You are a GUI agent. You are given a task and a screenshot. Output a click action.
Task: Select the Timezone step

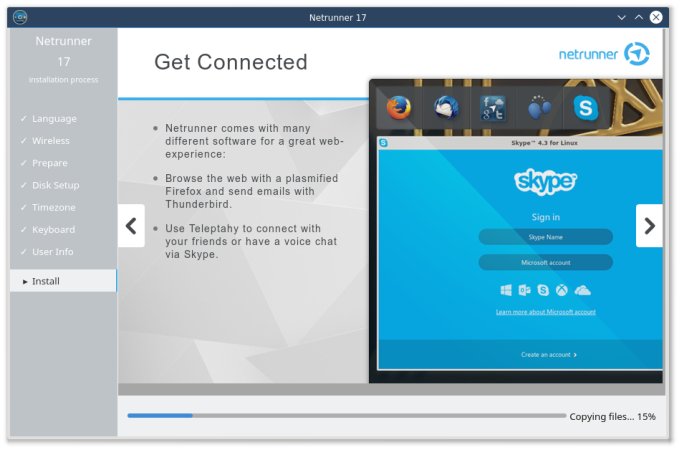(63, 208)
